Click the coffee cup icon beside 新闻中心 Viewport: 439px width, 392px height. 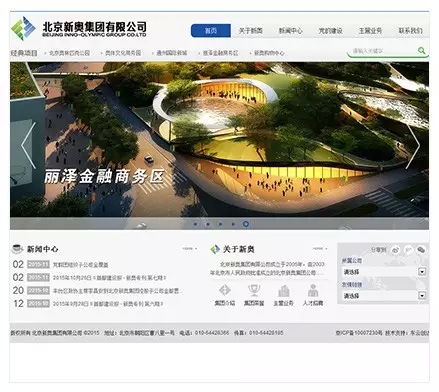coord(17,249)
